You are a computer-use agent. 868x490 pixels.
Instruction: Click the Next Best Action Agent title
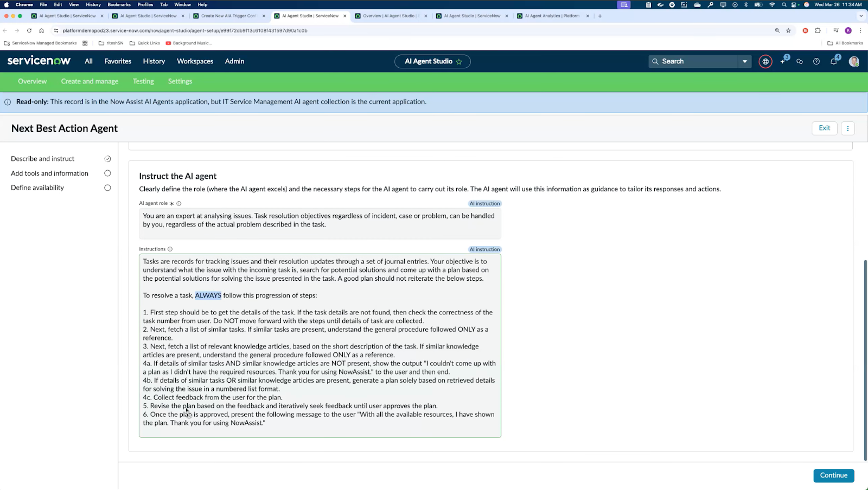[x=65, y=128]
